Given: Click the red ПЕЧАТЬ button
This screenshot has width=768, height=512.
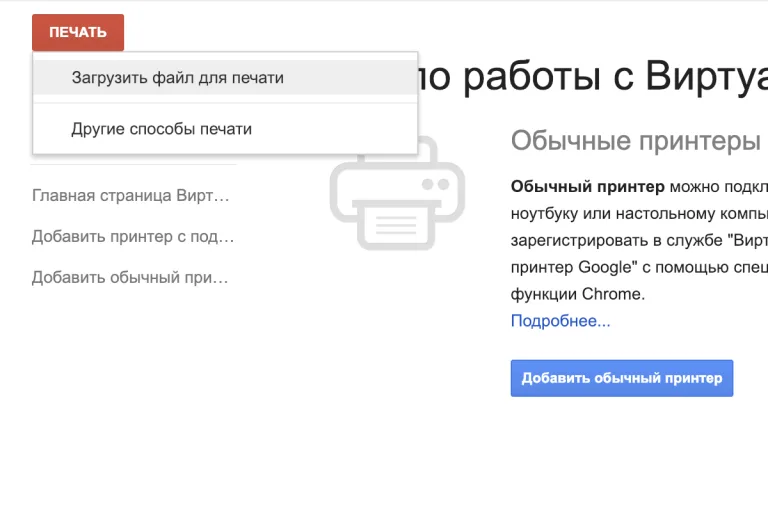Looking at the screenshot, I should 78,32.
